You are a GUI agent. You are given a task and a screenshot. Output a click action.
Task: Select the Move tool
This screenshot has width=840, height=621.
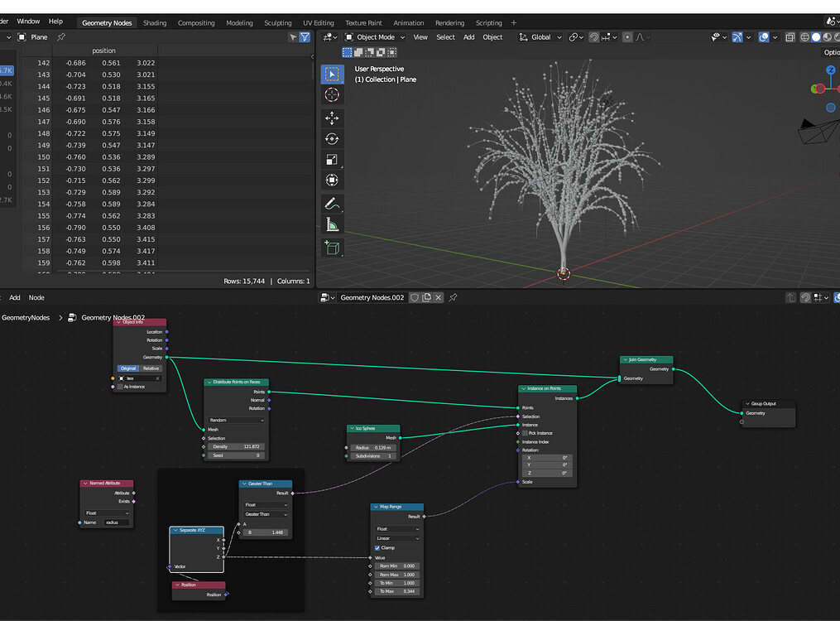click(x=332, y=118)
